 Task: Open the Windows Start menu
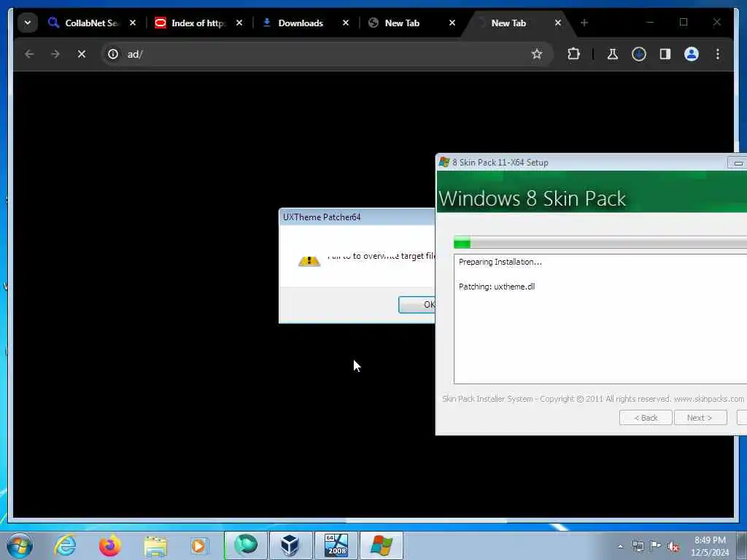pos(20,545)
